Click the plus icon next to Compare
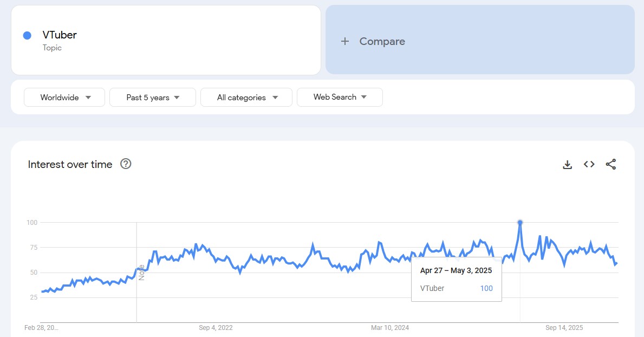 345,41
